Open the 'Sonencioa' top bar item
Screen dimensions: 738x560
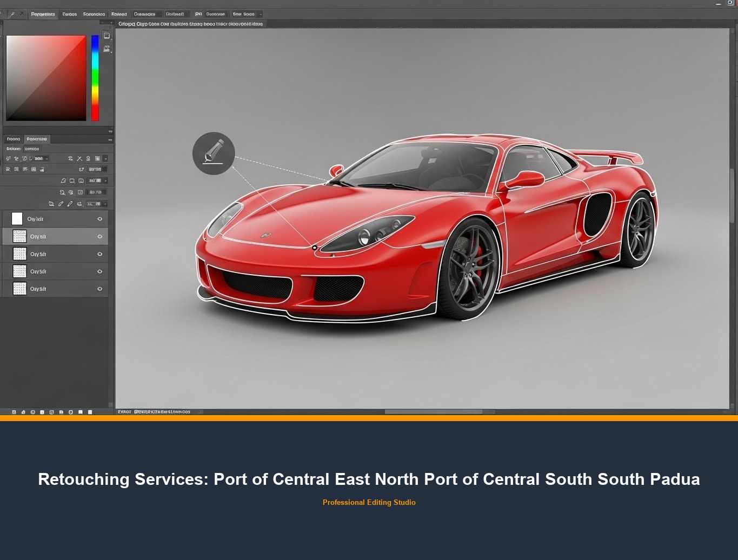(94, 14)
